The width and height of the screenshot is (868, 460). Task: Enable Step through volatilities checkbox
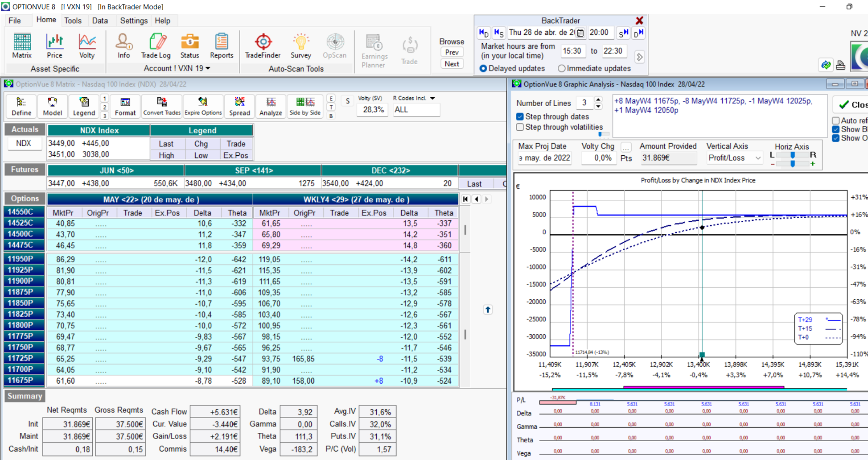pos(520,127)
